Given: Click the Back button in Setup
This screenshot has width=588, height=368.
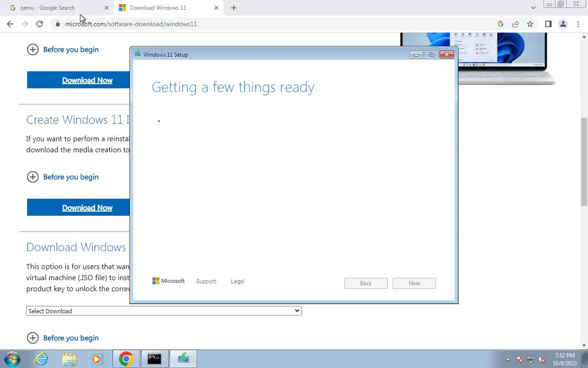Looking at the screenshot, I should pos(366,283).
